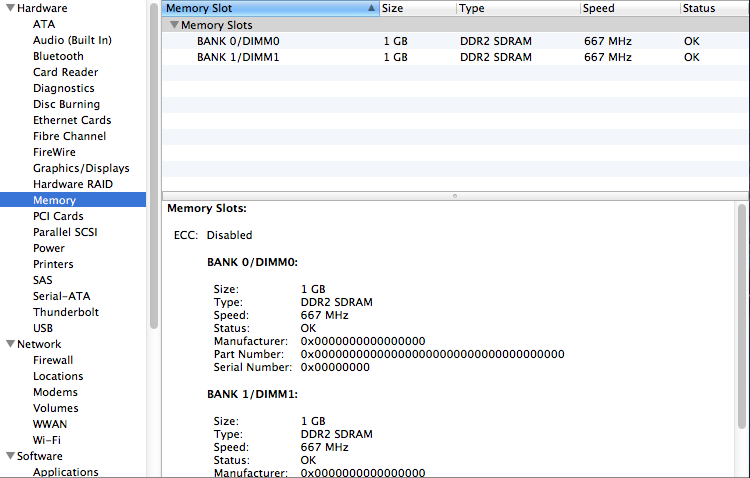Image resolution: width=750 pixels, height=478 pixels.
Task: Select USB in the sidebar
Action: (x=43, y=328)
